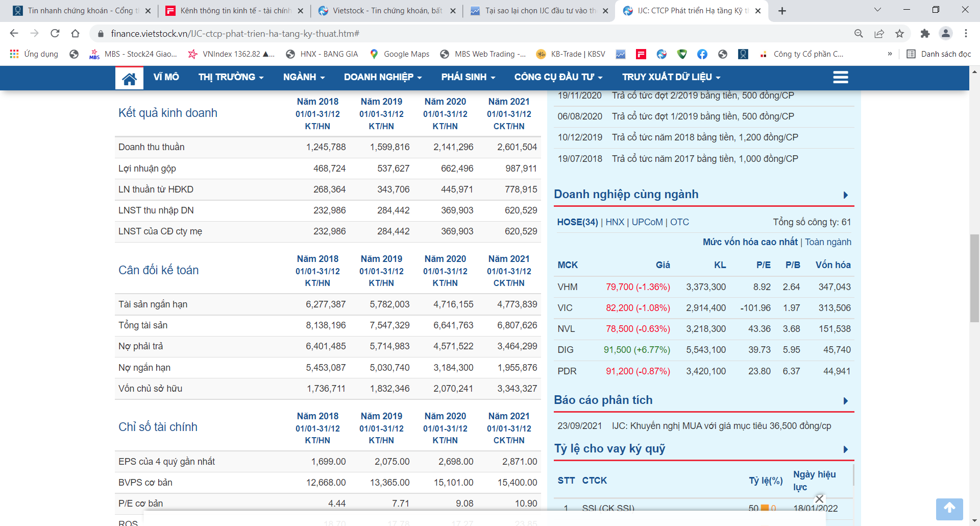Go to Vietstock home via house icon
Viewport: 980px width, 526px height.
[x=129, y=78]
